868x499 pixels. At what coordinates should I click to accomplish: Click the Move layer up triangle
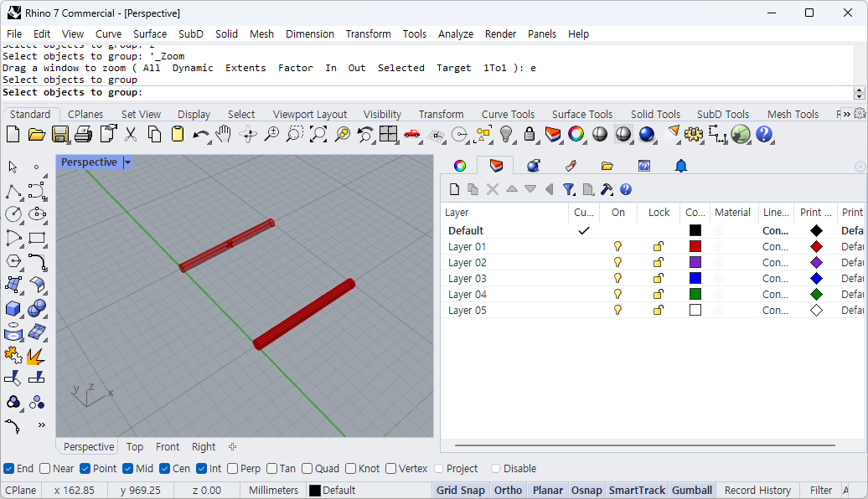click(511, 189)
